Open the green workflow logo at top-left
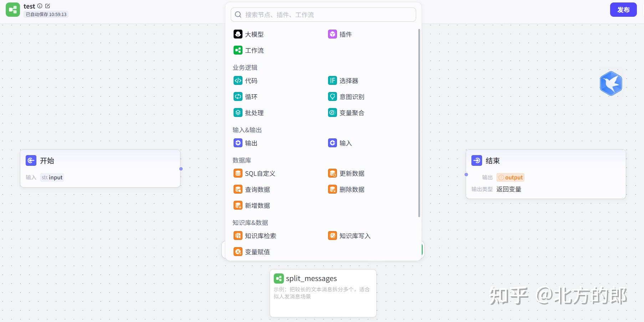Screen dimensions: 644x322 tap(13, 10)
